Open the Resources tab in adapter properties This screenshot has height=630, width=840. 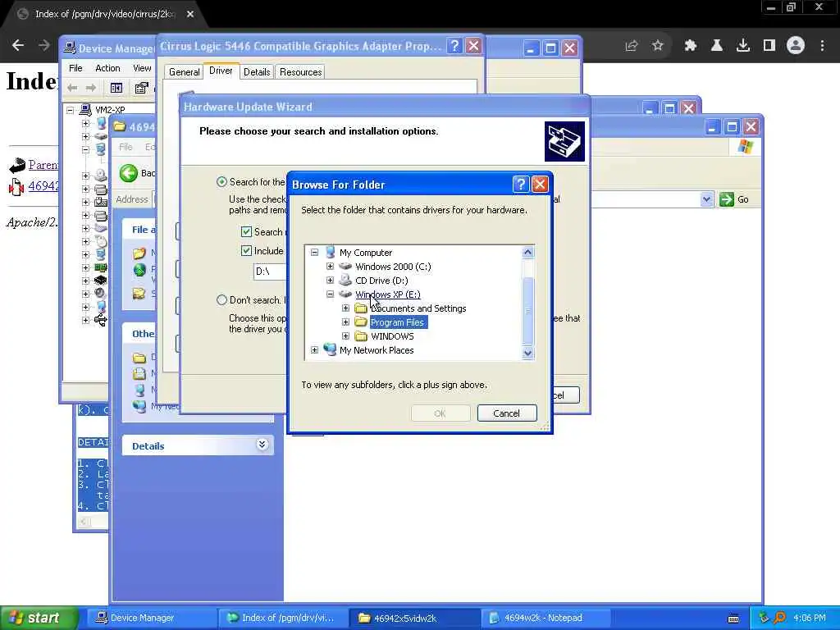[x=300, y=72]
